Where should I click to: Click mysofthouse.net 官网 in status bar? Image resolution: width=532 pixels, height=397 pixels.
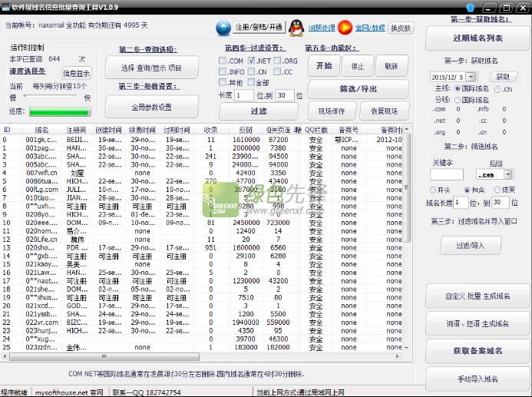coord(69,392)
